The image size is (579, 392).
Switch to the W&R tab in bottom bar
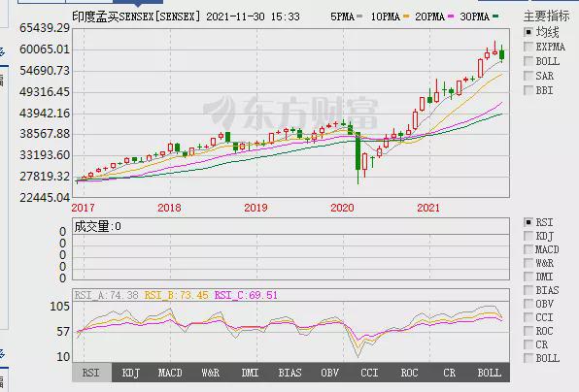211,373
